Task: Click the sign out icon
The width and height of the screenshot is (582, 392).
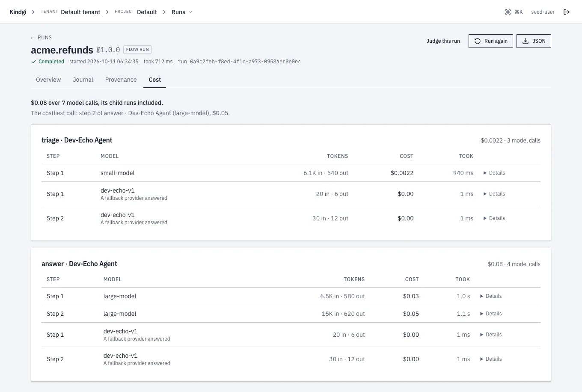Action: click(567, 12)
